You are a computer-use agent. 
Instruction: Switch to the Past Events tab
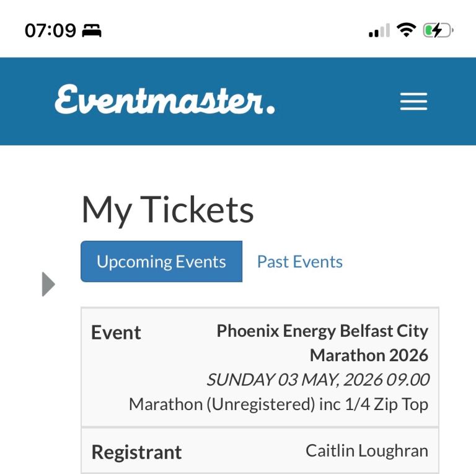pos(299,261)
